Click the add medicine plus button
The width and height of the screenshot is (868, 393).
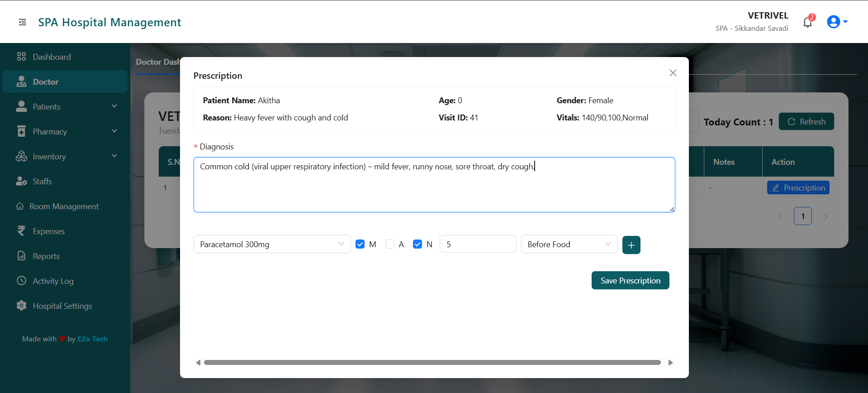631,245
